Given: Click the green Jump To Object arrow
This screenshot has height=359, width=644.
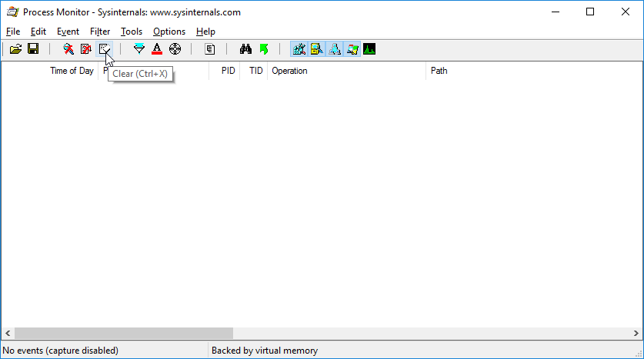Looking at the screenshot, I should click(x=264, y=49).
